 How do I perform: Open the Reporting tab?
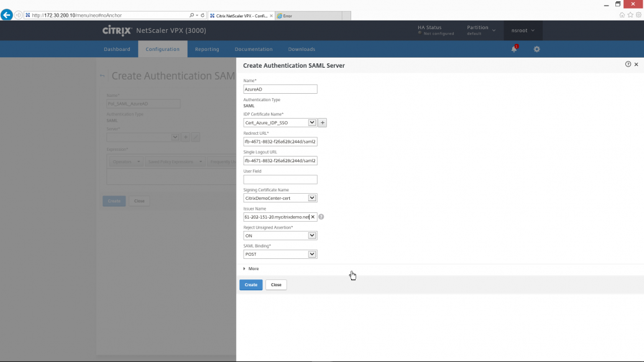pos(207,49)
